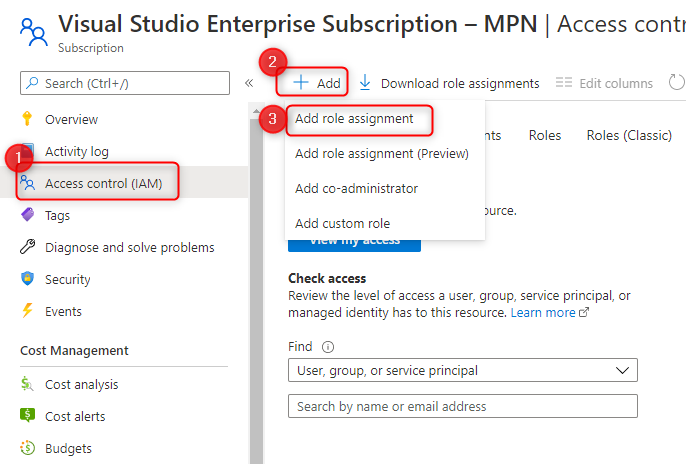Click the View my access button
The width and height of the screenshot is (686, 464).
pyautogui.click(x=354, y=245)
